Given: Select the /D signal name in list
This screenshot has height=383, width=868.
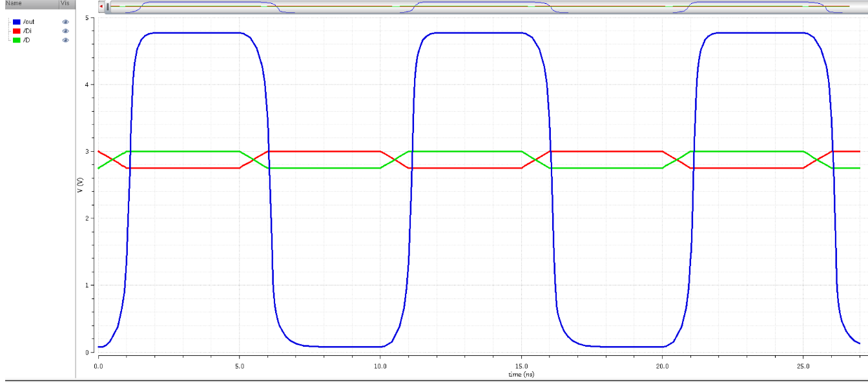Looking at the screenshot, I should [x=26, y=40].
